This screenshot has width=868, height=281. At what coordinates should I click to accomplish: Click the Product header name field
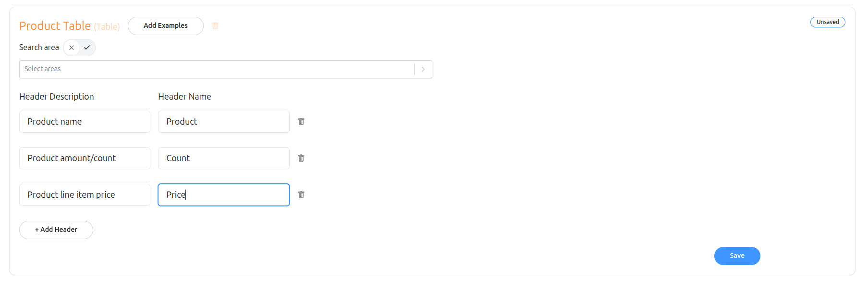pyautogui.click(x=224, y=122)
